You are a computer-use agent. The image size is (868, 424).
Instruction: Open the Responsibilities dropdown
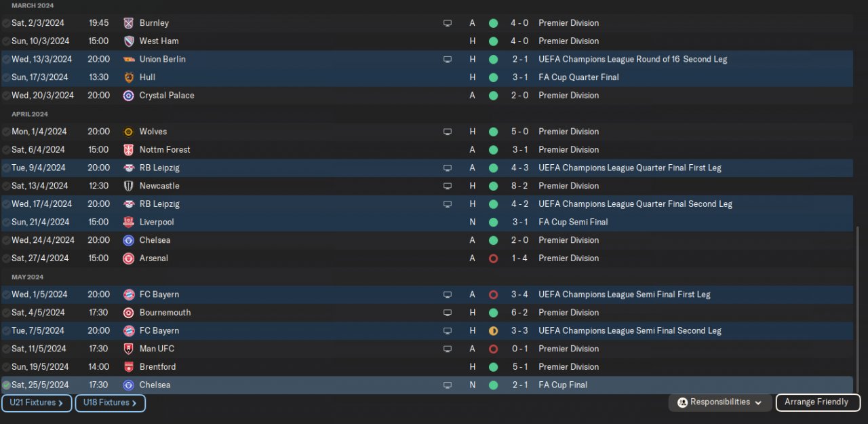click(x=719, y=402)
